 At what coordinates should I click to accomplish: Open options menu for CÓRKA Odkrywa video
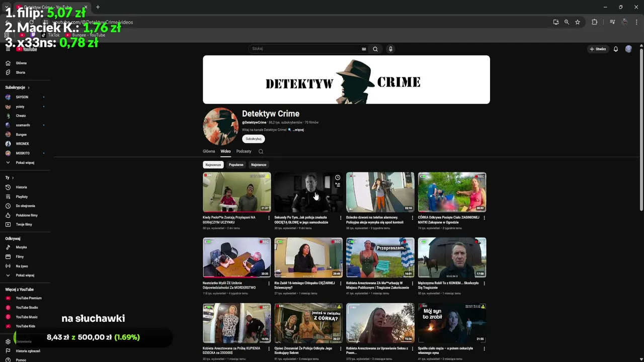484,218
